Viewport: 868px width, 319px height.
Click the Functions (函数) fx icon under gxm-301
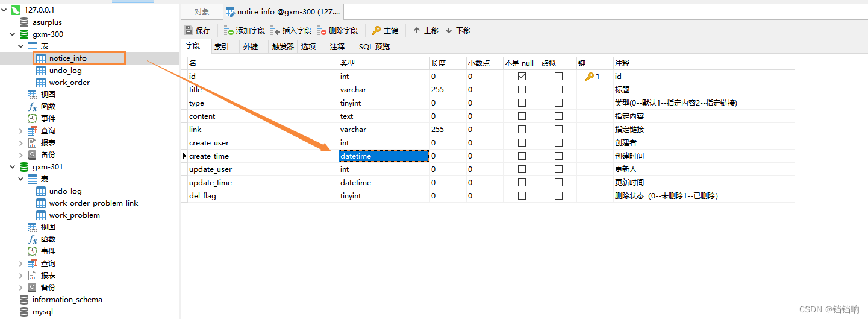pos(33,239)
